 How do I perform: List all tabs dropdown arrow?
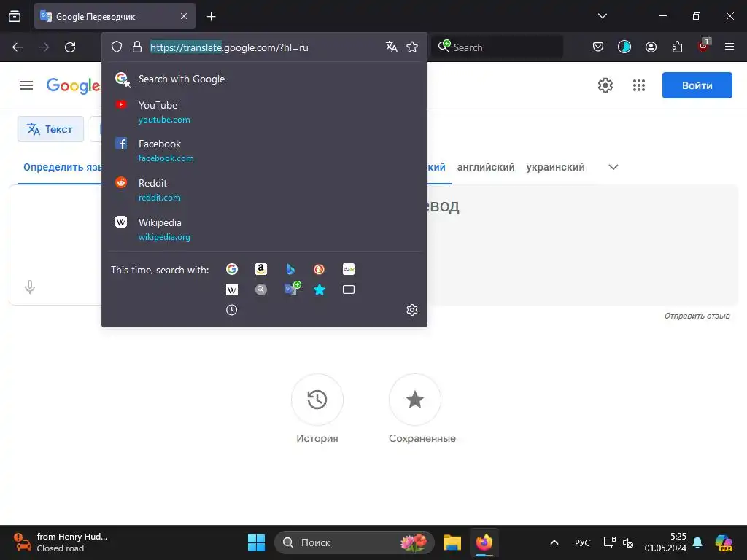(x=602, y=16)
